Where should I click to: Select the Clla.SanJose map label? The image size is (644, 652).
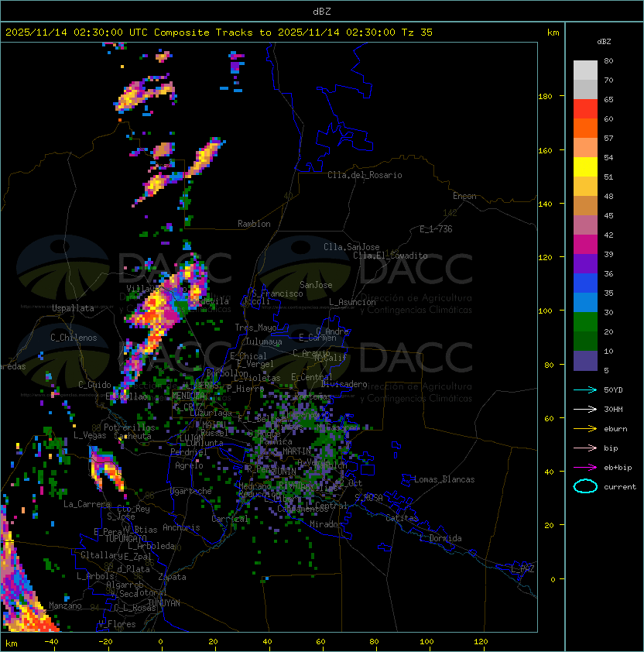click(351, 247)
